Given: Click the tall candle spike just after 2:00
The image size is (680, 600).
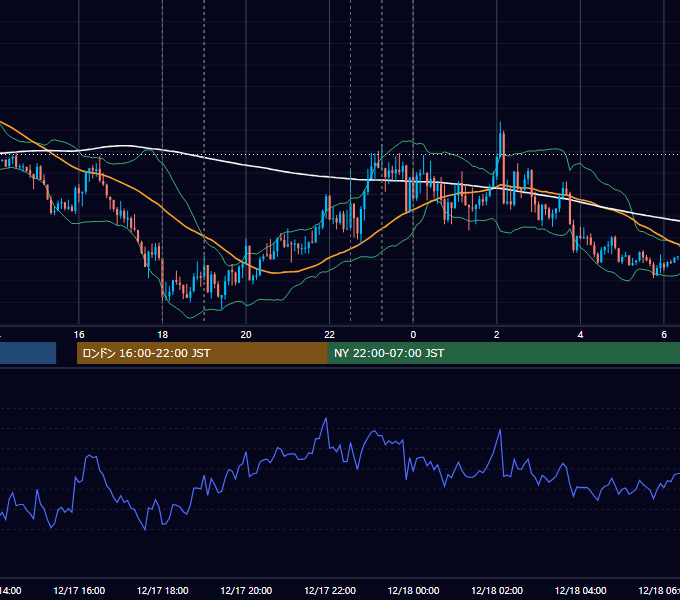Looking at the screenshot, I should coord(500,143).
